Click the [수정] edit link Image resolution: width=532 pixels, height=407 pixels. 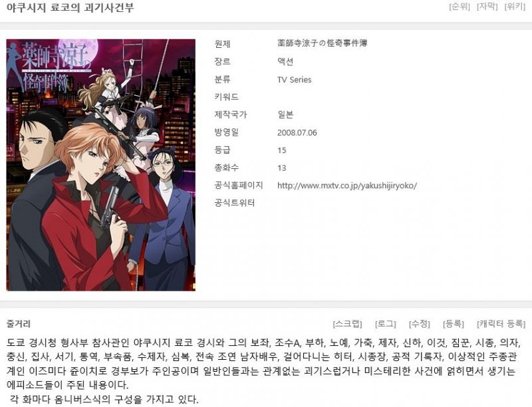coord(420,324)
